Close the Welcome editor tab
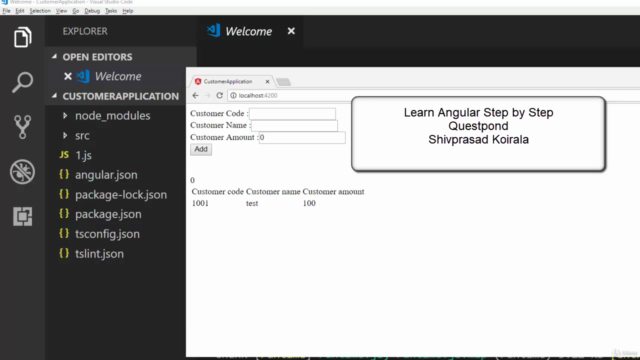 291,31
